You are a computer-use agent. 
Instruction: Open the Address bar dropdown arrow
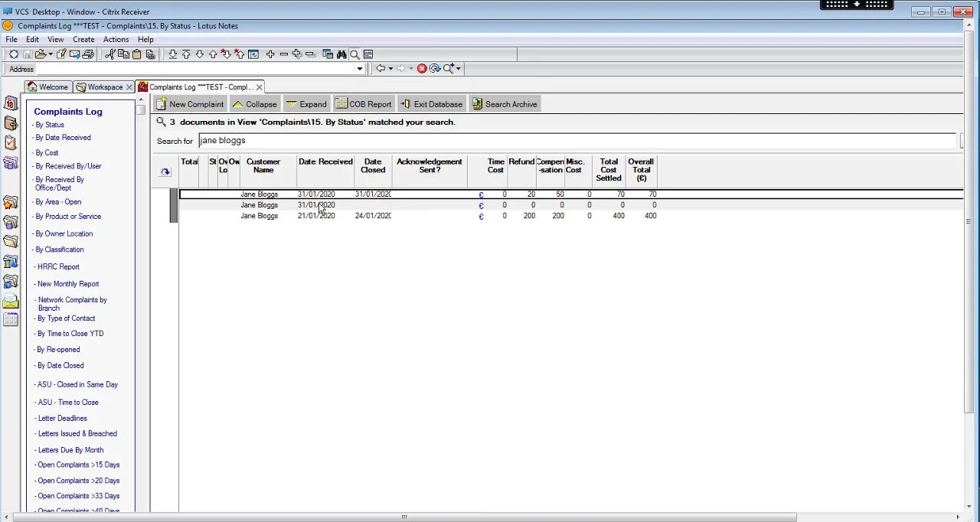click(x=359, y=69)
